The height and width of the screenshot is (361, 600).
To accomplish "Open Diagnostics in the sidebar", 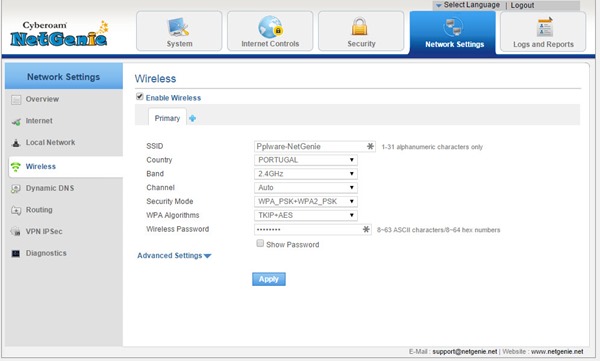I will coord(46,253).
